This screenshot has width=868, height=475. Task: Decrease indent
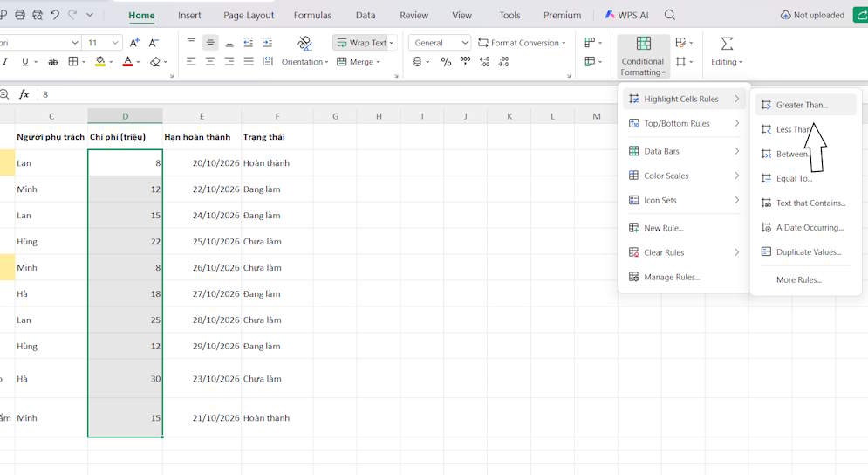pyautogui.click(x=248, y=42)
